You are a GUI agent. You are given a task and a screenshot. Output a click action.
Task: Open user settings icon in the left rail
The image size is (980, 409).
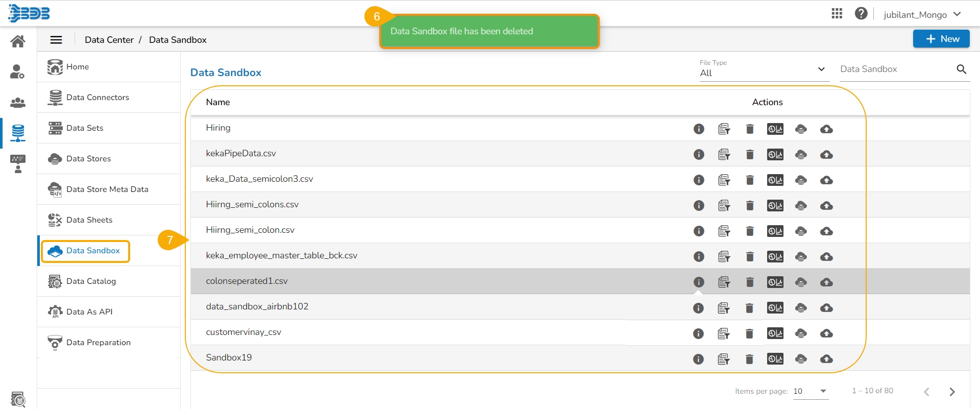point(18,71)
